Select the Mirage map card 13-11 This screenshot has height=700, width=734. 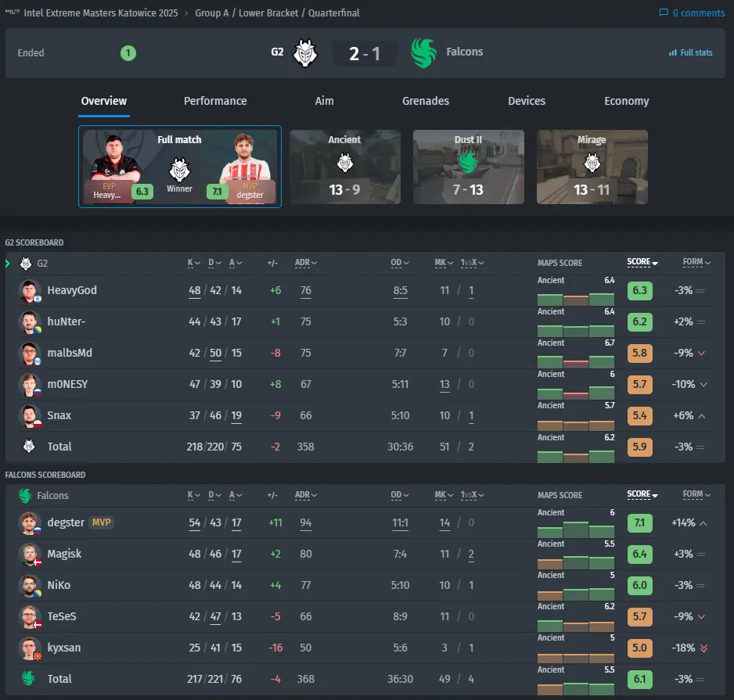point(592,167)
